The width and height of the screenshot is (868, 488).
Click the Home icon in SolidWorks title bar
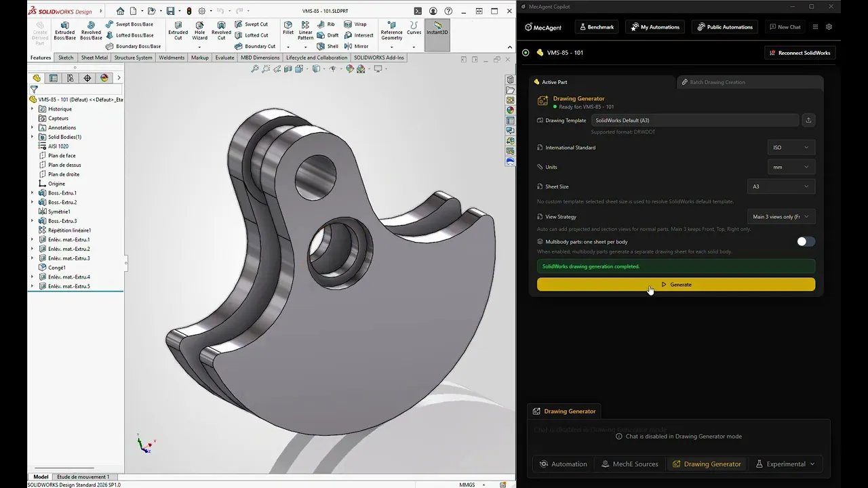click(x=120, y=11)
